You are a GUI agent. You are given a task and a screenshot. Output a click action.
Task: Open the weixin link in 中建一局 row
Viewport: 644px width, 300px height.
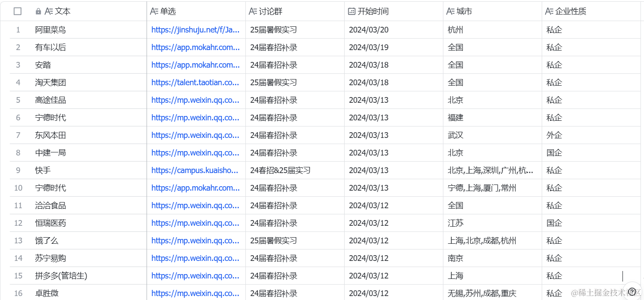195,153
